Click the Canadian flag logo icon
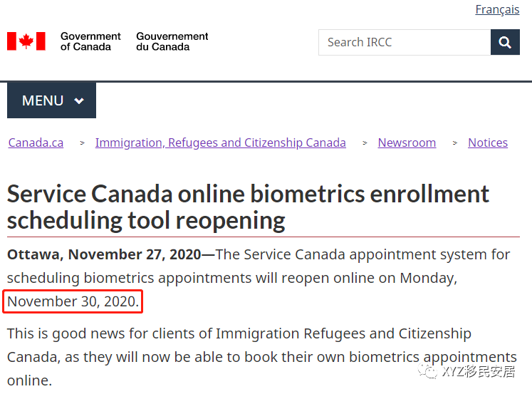The height and width of the screenshot is (394, 532). tap(26, 41)
